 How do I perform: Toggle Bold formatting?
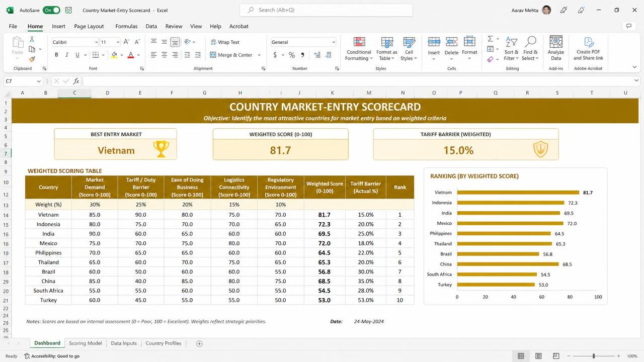[x=56, y=55]
